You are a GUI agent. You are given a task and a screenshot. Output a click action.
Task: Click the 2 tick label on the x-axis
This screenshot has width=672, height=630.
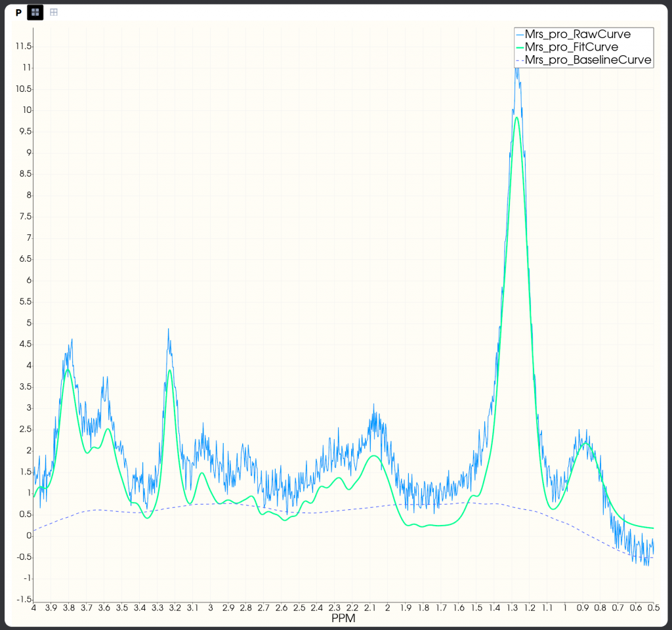click(x=388, y=608)
